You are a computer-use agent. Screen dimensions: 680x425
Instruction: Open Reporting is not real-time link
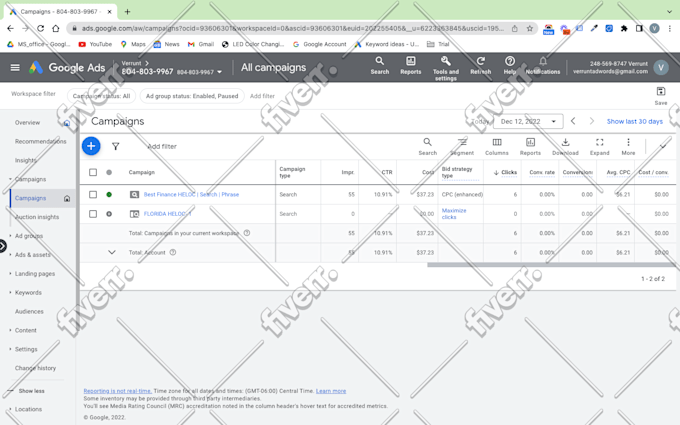pyautogui.click(x=118, y=391)
